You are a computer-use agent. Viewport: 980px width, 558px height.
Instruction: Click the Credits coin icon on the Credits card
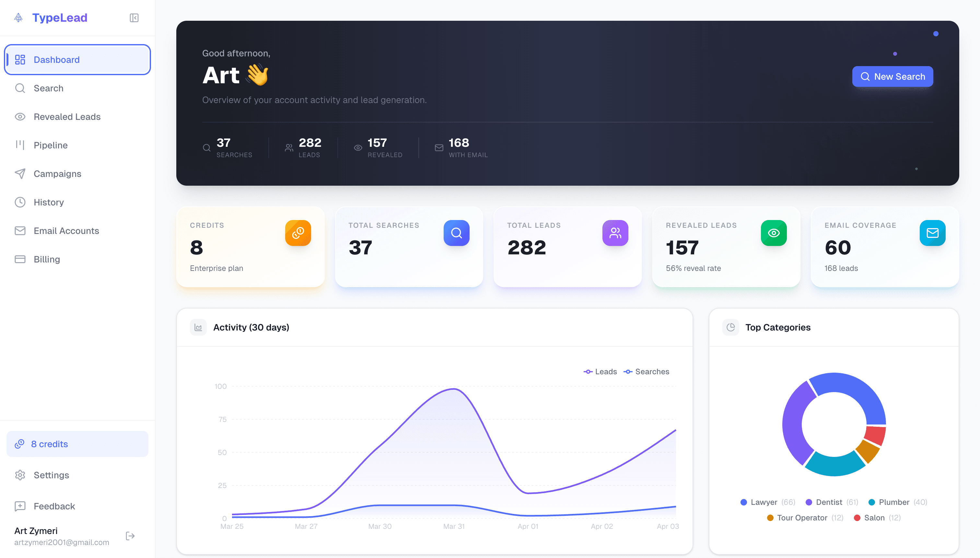click(298, 233)
